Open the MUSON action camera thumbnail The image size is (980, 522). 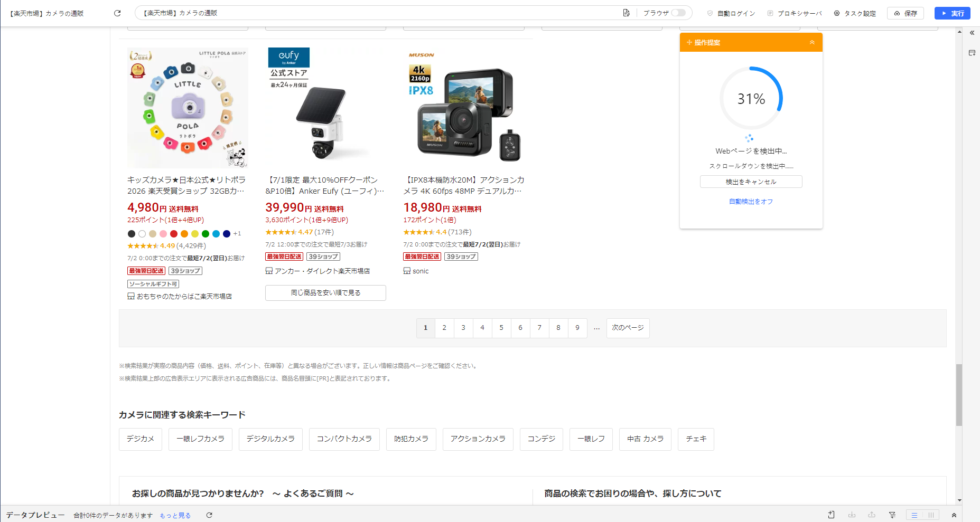click(464, 108)
